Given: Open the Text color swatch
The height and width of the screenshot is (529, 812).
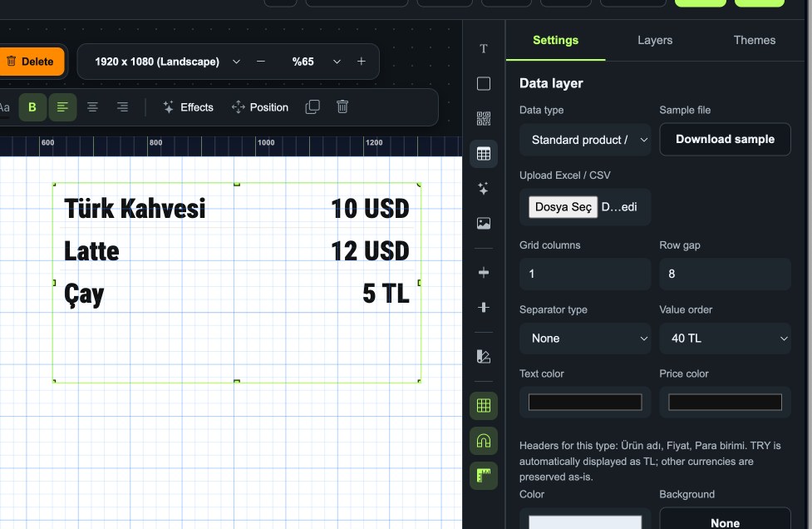Looking at the screenshot, I should (x=585, y=402).
